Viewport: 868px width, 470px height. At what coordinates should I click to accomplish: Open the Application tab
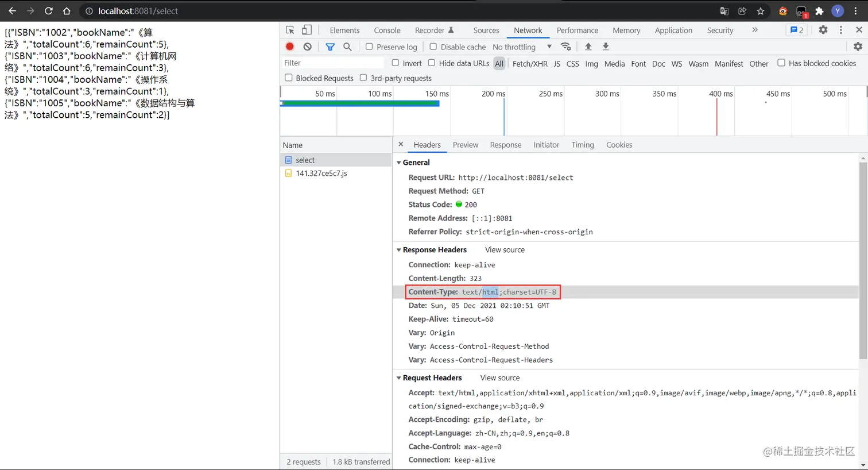point(673,30)
